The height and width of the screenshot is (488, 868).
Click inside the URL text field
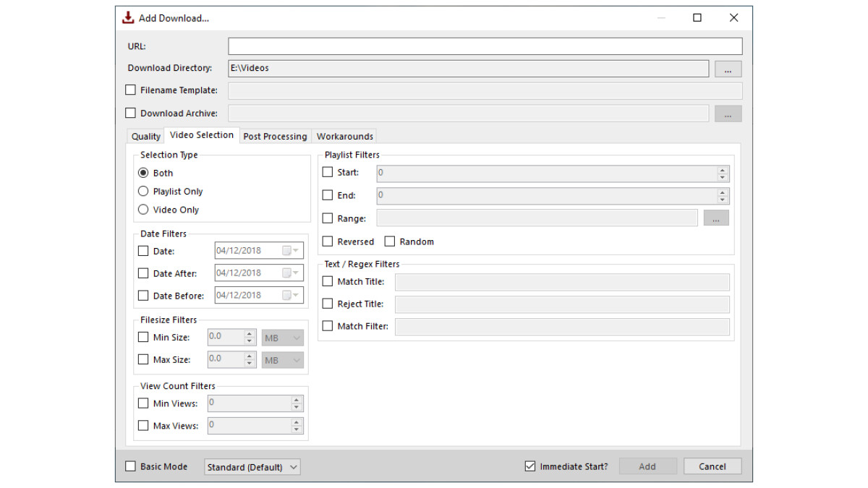point(485,46)
